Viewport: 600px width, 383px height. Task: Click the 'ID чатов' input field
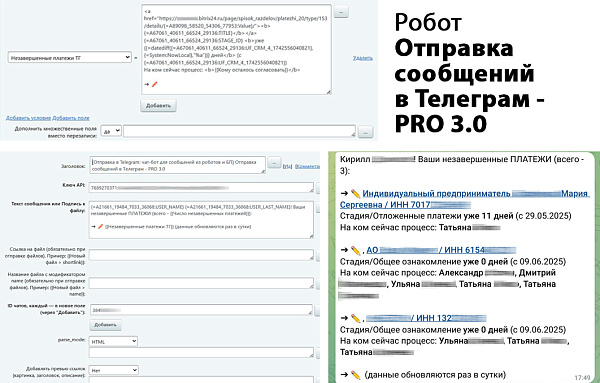[201, 310]
